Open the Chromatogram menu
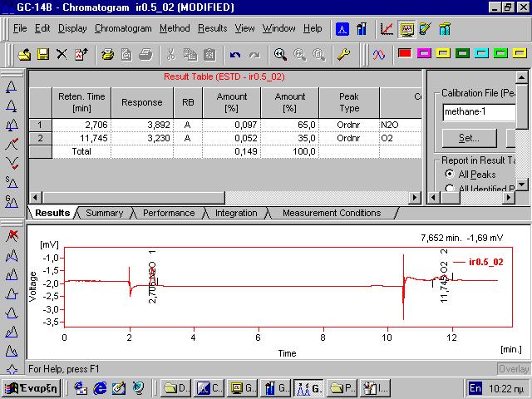532x399 pixels. 123,28
